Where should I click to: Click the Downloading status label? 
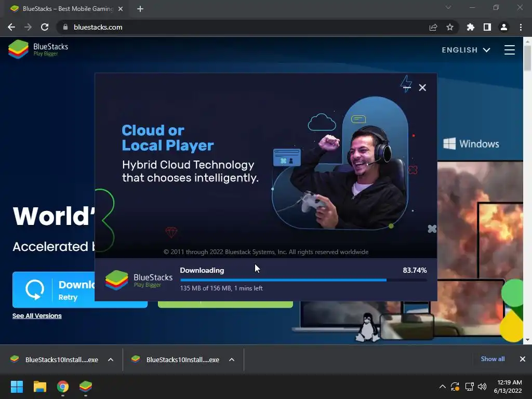[x=202, y=270]
